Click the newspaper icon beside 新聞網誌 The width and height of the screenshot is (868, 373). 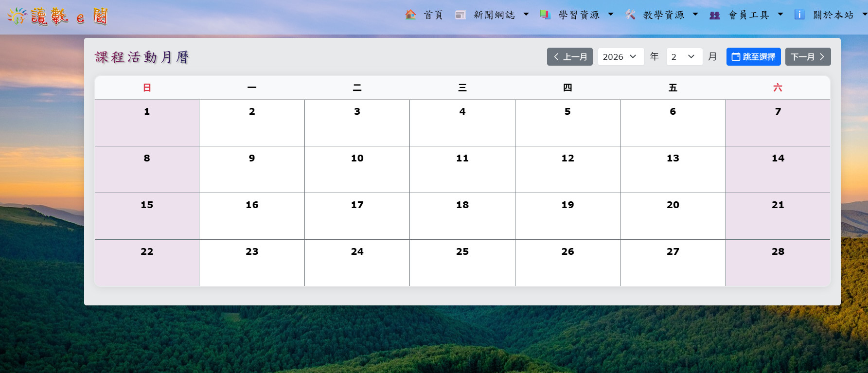pyautogui.click(x=460, y=15)
